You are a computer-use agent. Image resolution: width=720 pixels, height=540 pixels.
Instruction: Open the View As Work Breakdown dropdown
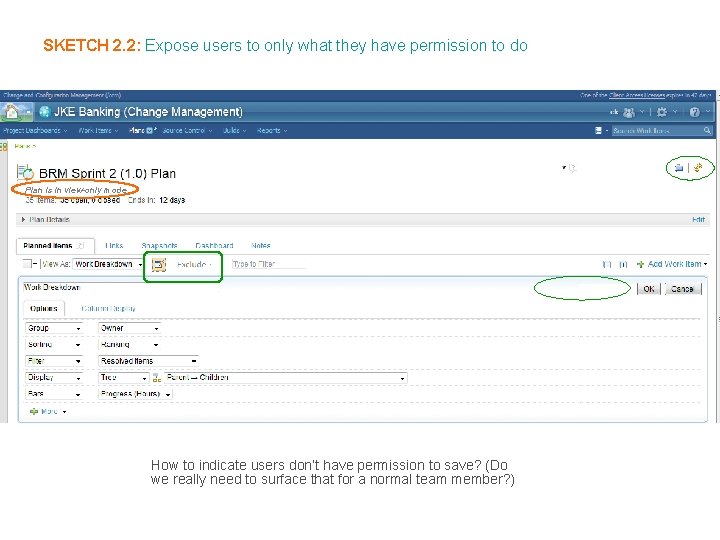click(108, 264)
